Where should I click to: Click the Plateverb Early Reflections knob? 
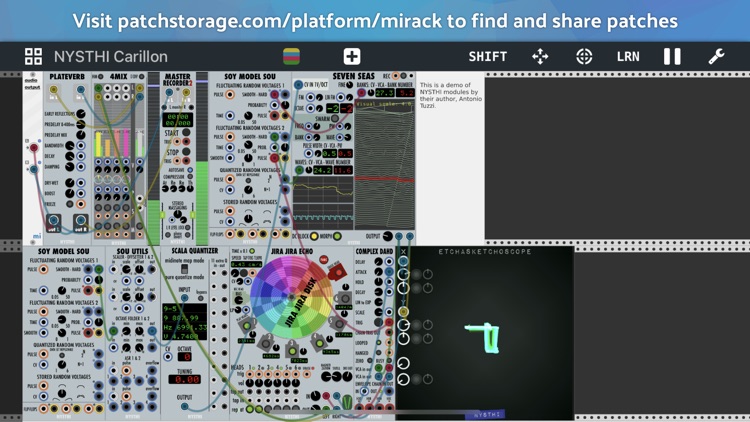coord(81,114)
